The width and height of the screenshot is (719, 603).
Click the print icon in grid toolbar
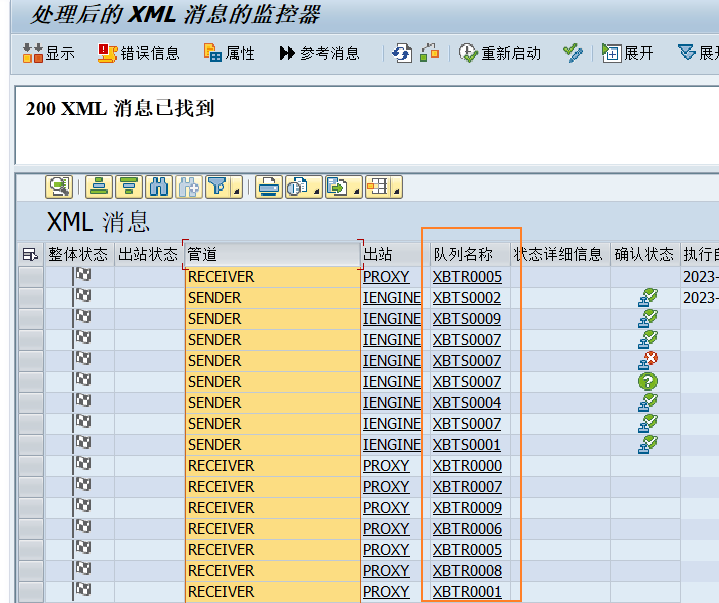pyautogui.click(x=268, y=187)
